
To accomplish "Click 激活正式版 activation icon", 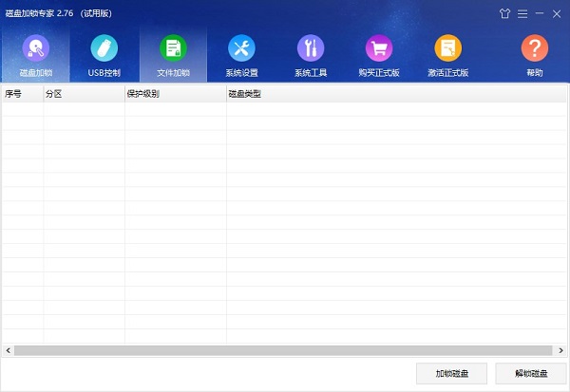I will [x=447, y=48].
